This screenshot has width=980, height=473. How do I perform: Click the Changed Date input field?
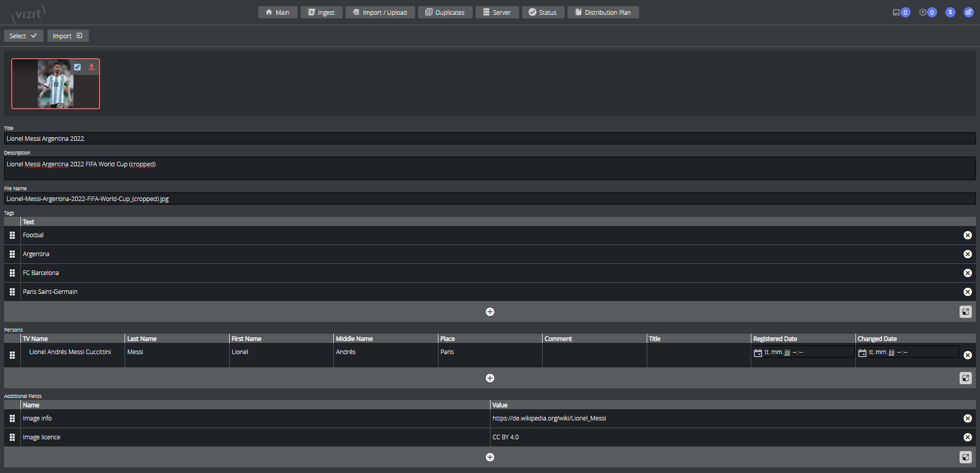[908, 352]
